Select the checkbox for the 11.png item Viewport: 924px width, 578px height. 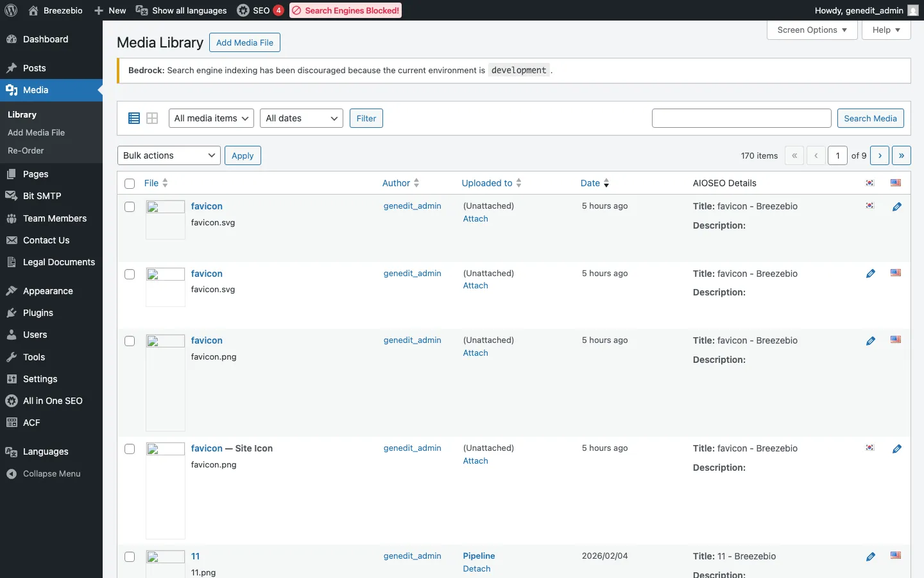[130, 557]
